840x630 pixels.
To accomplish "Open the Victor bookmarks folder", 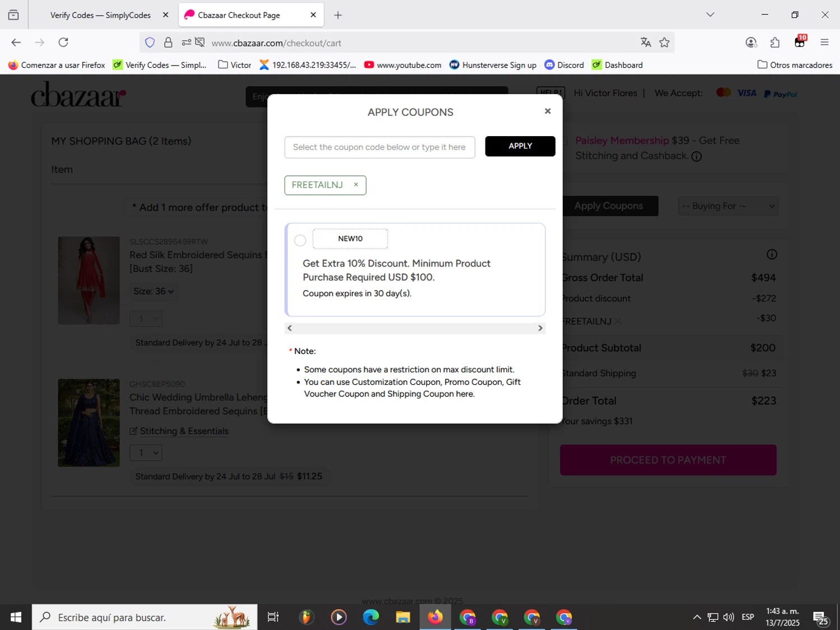I will 235,65.
